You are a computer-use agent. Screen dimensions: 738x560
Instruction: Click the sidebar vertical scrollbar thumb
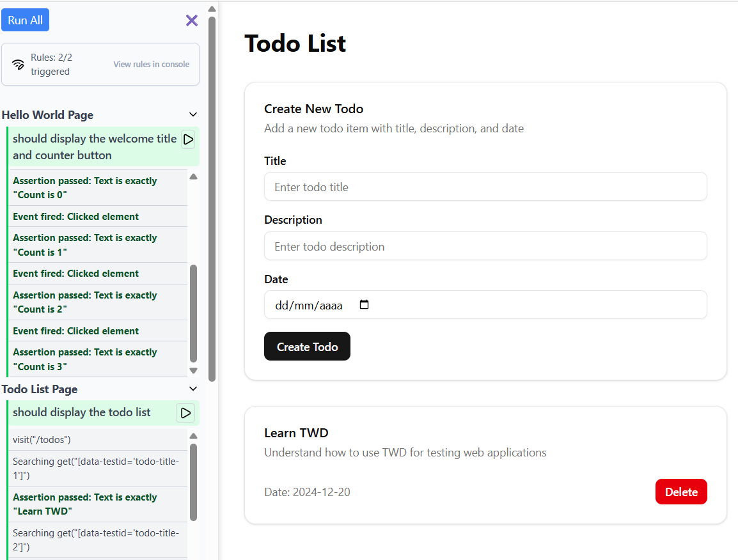(212, 192)
